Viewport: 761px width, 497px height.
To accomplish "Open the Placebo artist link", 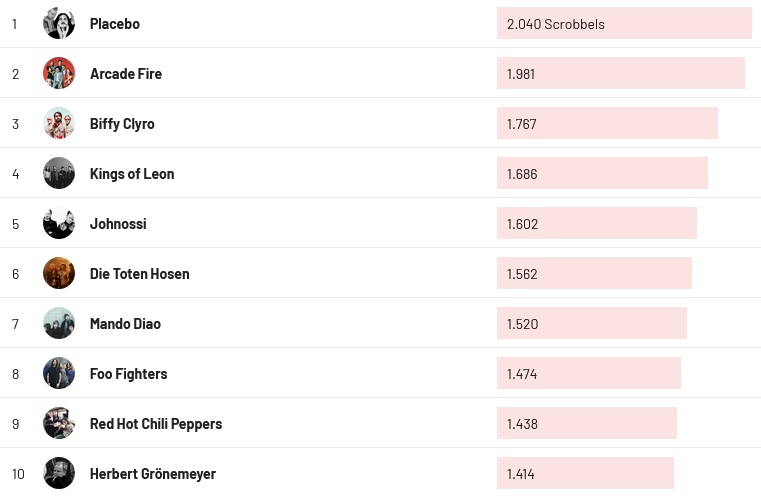I will 115,23.
